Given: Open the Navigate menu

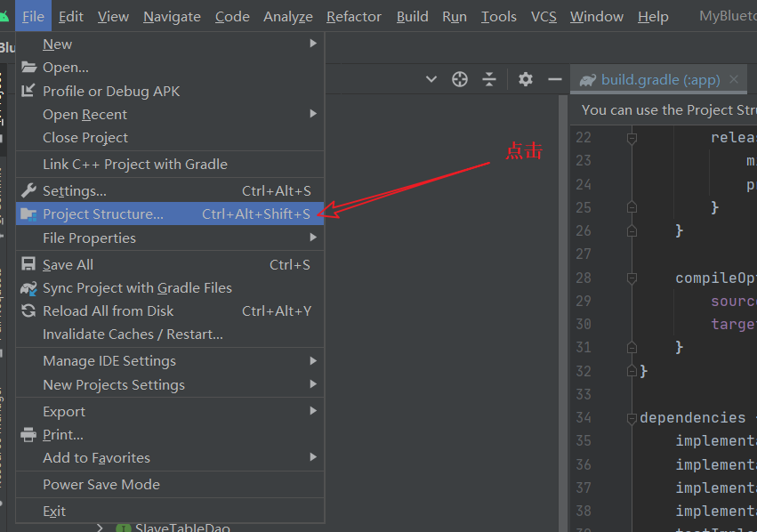Looking at the screenshot, I should pos(172,16).
